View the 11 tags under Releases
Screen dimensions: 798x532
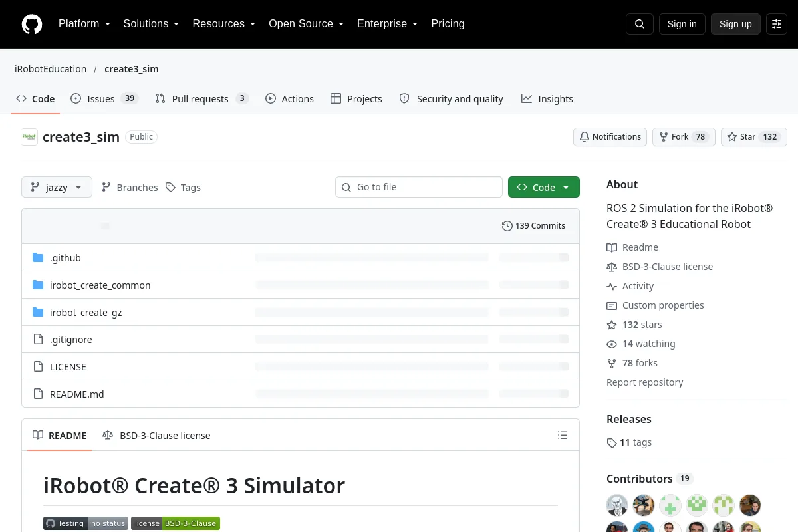point(629,442)
